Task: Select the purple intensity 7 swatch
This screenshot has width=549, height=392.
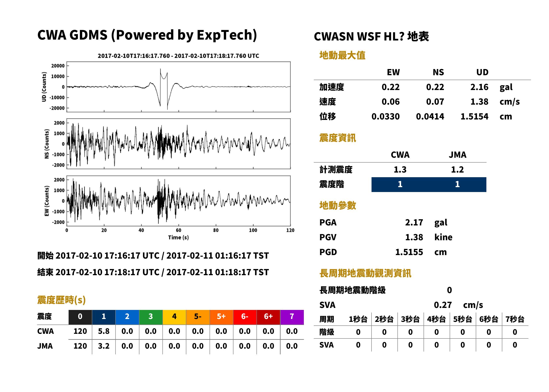Action: (292, 317)
